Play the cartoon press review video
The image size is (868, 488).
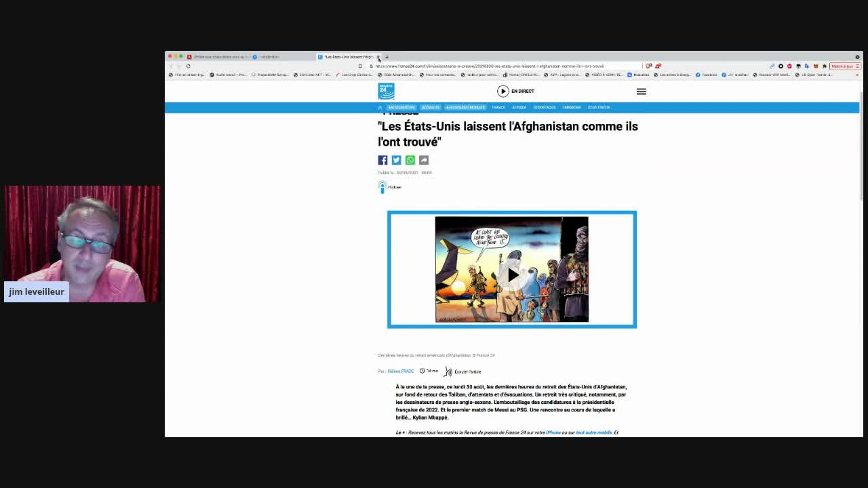point(512,274)
